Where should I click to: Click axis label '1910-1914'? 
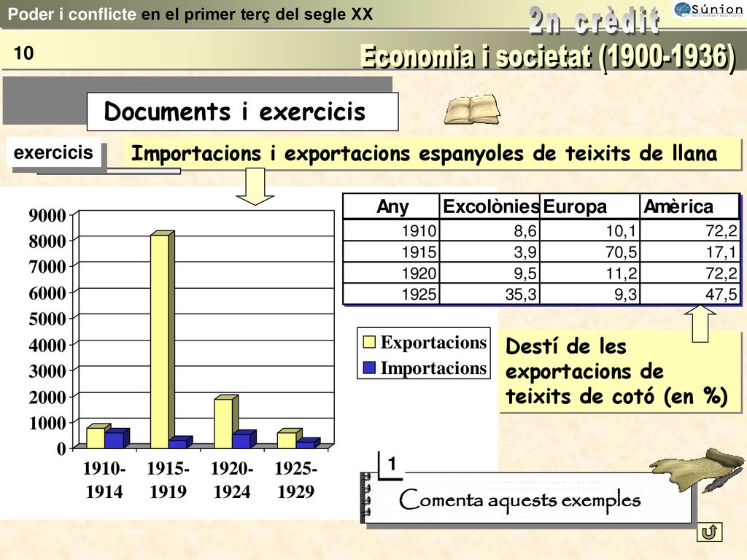coord(104,480)
